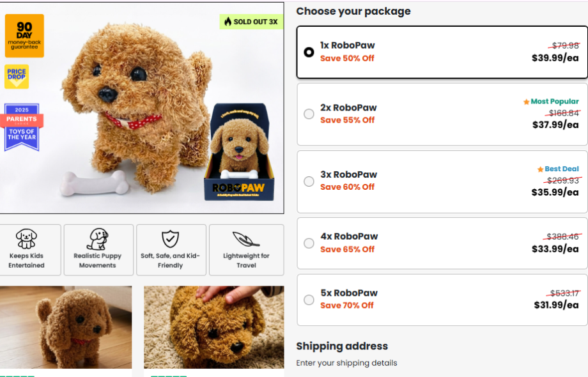Click the Shipping address heading
This screenshot has height=377, width=588.
(x=342, y=346)
